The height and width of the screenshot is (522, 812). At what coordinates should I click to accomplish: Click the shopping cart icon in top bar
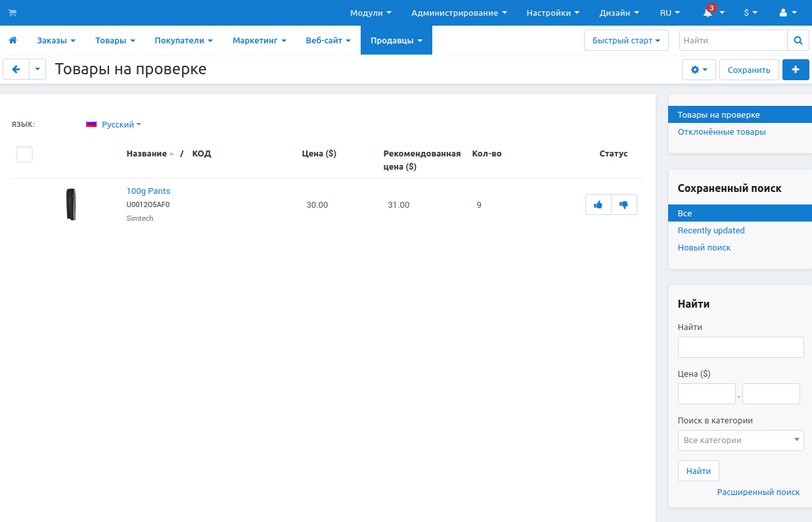[12, 12]
